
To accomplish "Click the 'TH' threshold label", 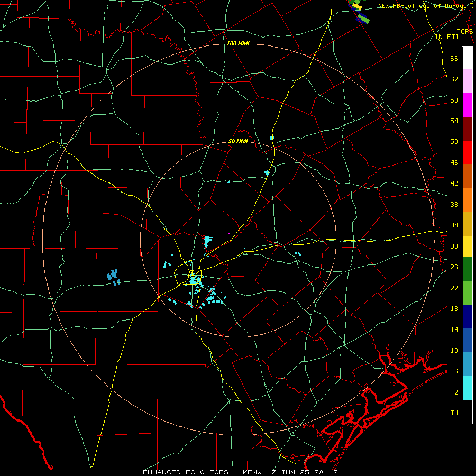I will pos(454,413).
